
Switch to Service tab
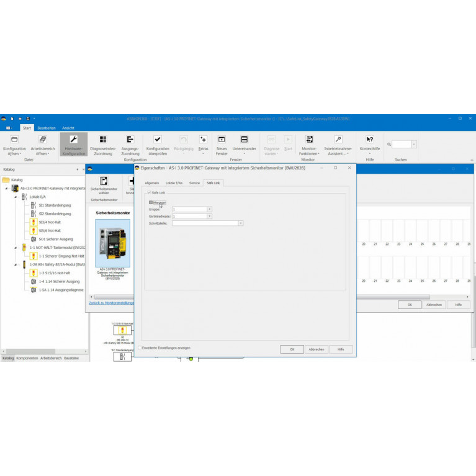coord(194,182)
